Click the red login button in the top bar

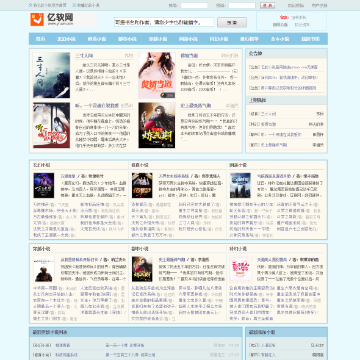click(x=267, y=6)
